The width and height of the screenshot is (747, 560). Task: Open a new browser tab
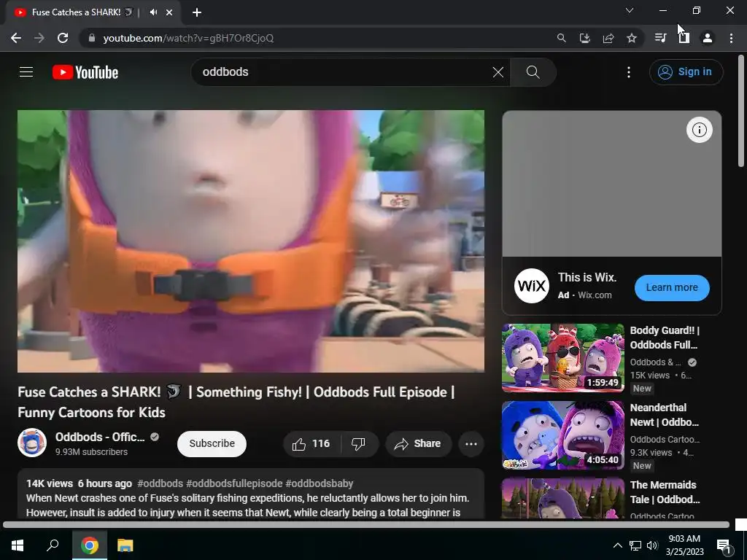tap(197, 12)
